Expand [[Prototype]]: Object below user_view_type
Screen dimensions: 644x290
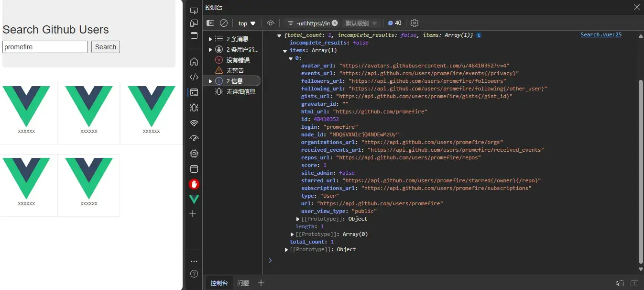(298, 219)
